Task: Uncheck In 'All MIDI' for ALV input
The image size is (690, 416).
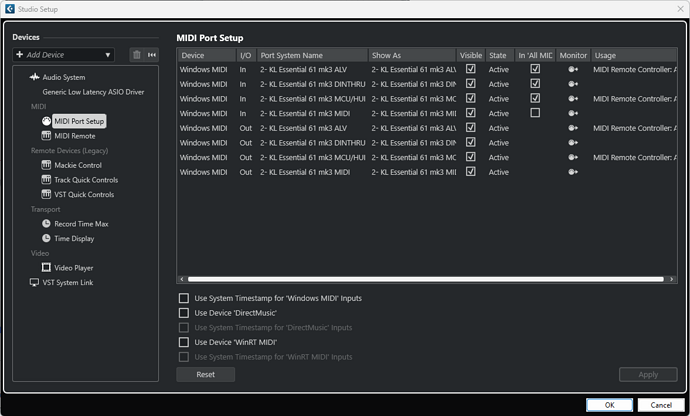Action: click(x=535, y=69)
